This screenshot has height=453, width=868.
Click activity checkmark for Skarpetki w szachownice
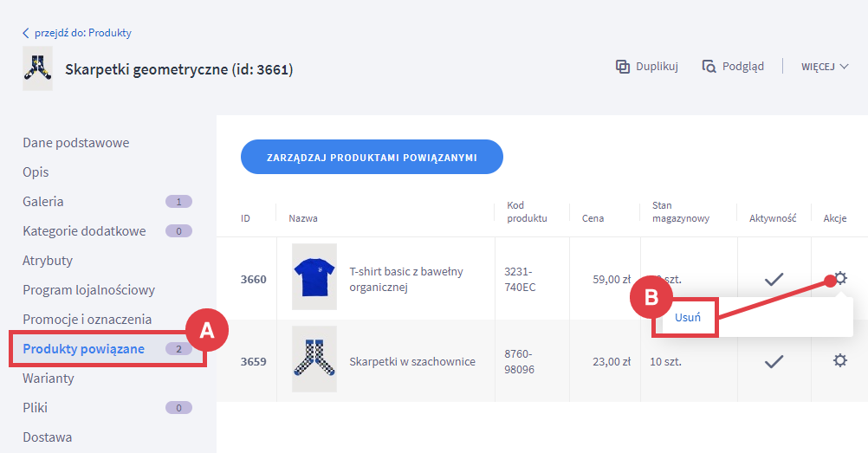(x=774, y=361)
